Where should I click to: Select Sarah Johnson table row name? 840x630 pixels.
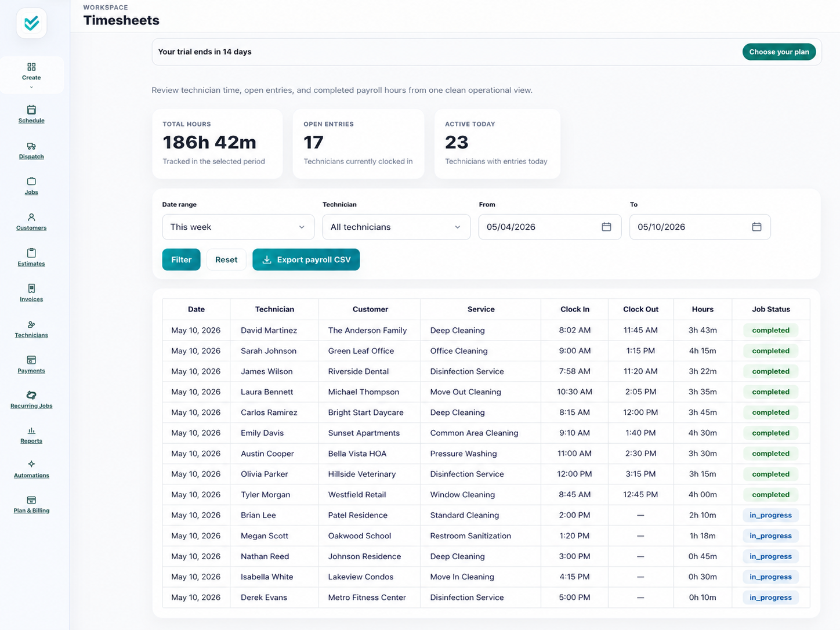[269, 351]
